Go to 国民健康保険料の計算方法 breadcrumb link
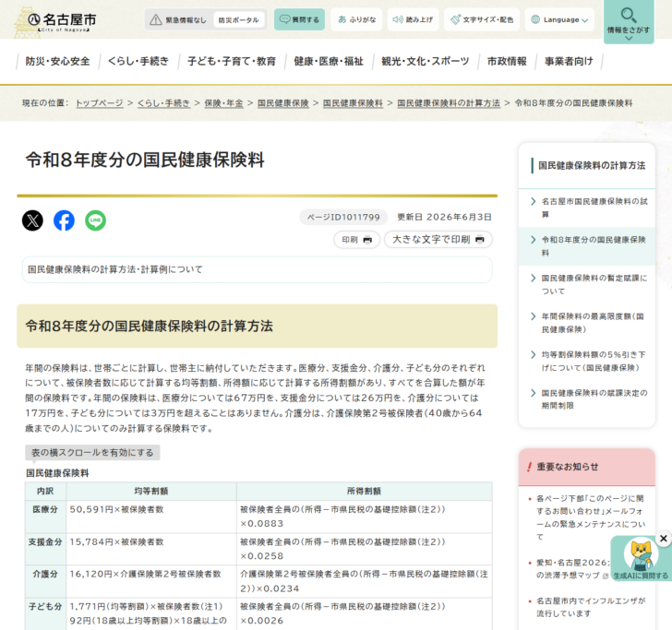This screenshot has height=630, width=672. click(x=449, y=102)
